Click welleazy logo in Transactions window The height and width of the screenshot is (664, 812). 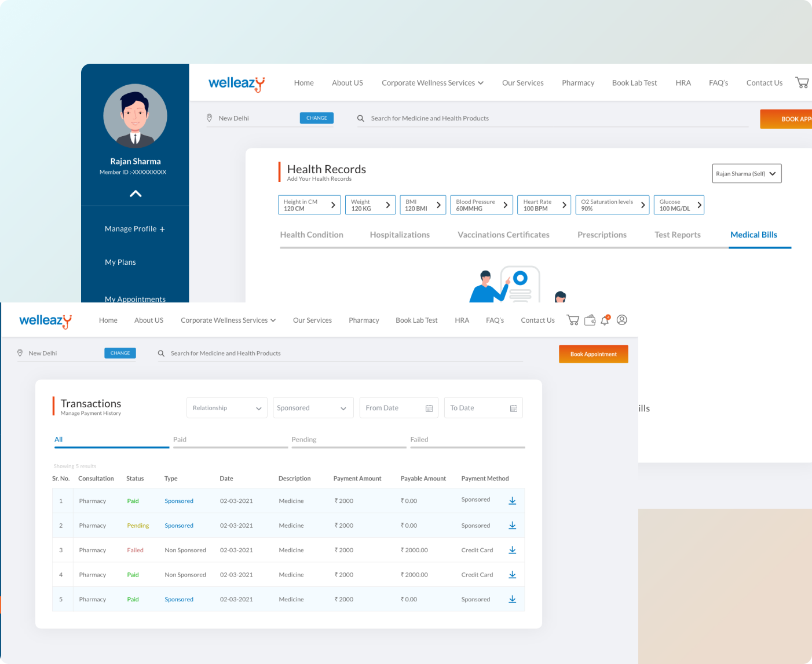46,321
